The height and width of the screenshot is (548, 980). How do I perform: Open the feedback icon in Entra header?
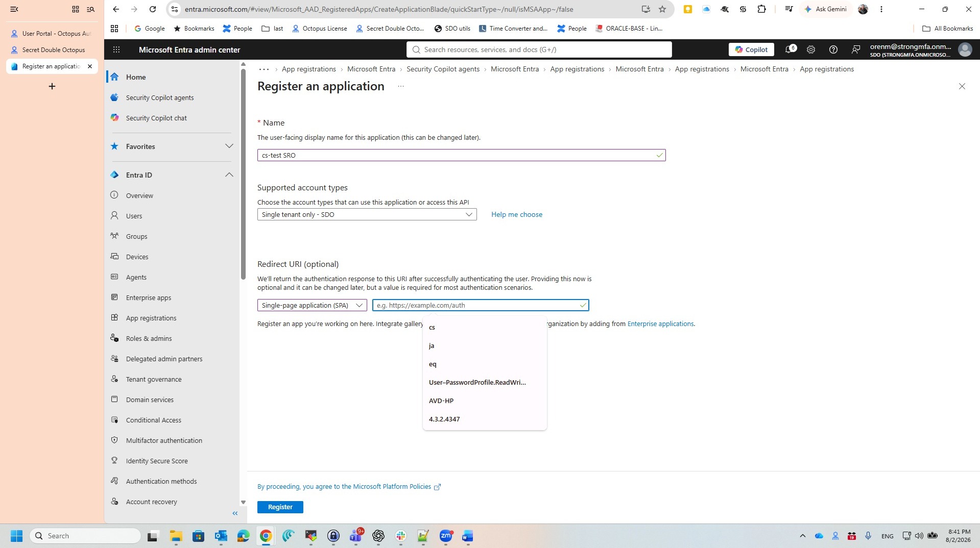point(856,49)
